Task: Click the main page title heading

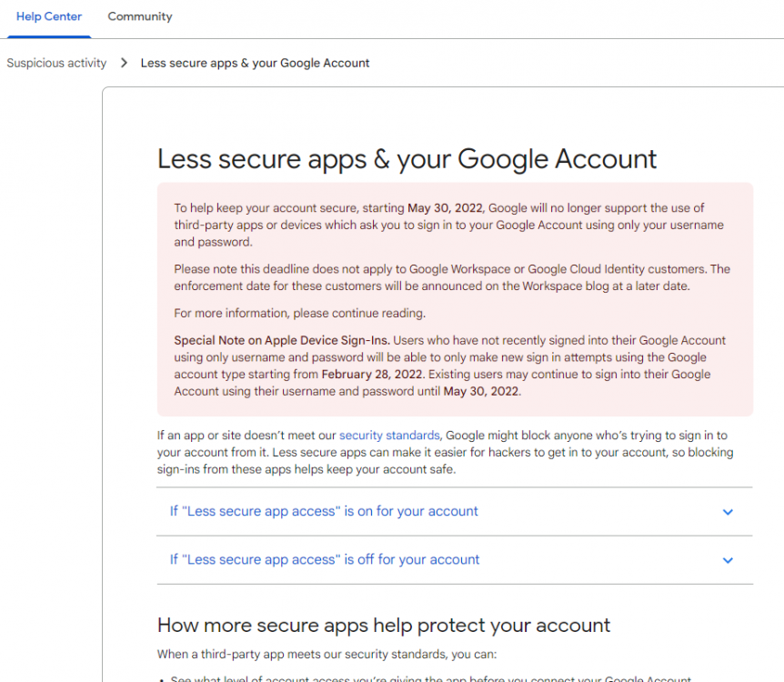Action: coord(407,159)
